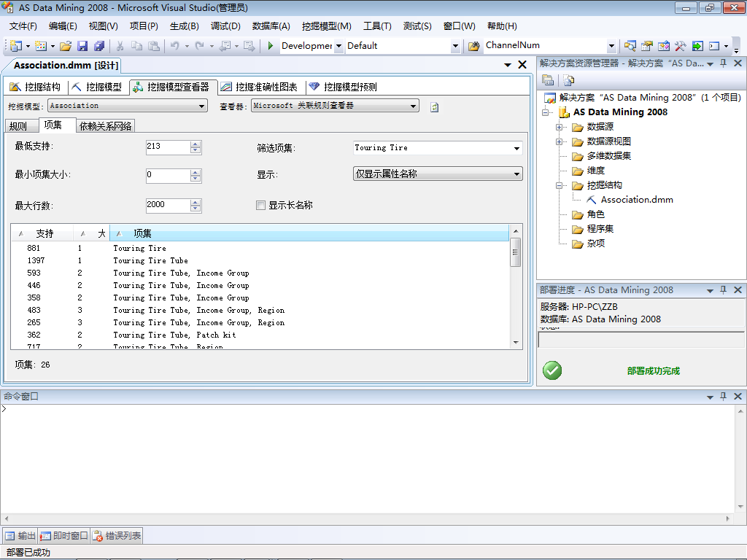Open the 即时窗口 bottom tab
The image size is (747, 560).
coord(64,536)
